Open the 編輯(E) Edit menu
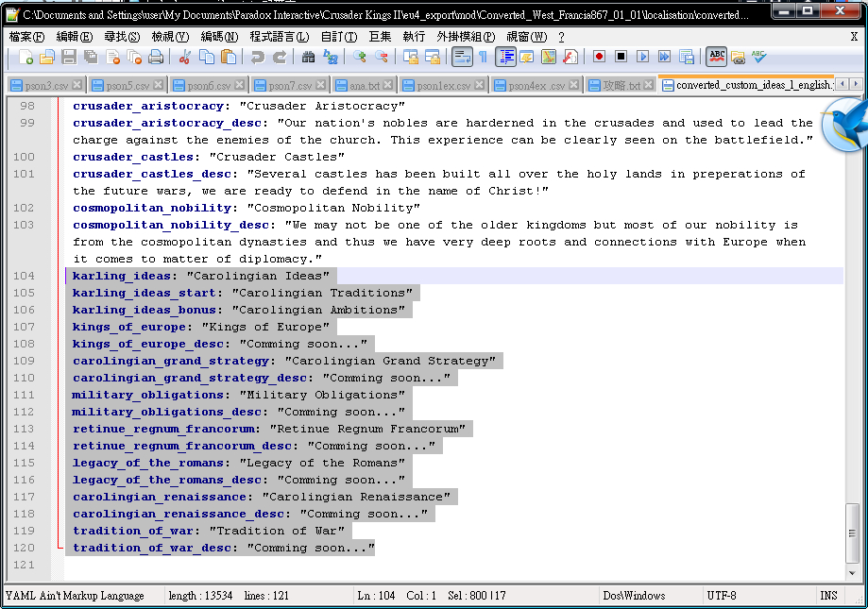 pyautogui.click(x=75, y=37)
